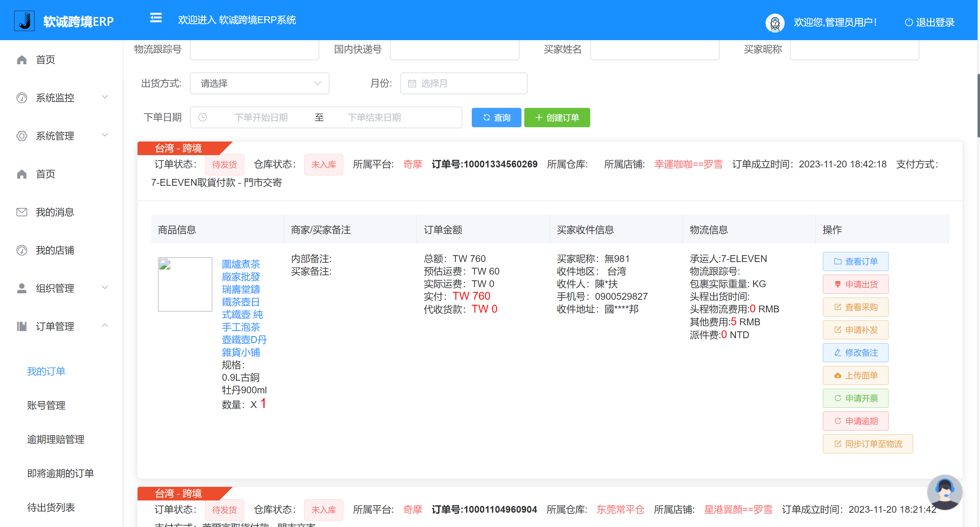Click the 查看订单 button
The image size is (980, 527).
coord(856,262)
